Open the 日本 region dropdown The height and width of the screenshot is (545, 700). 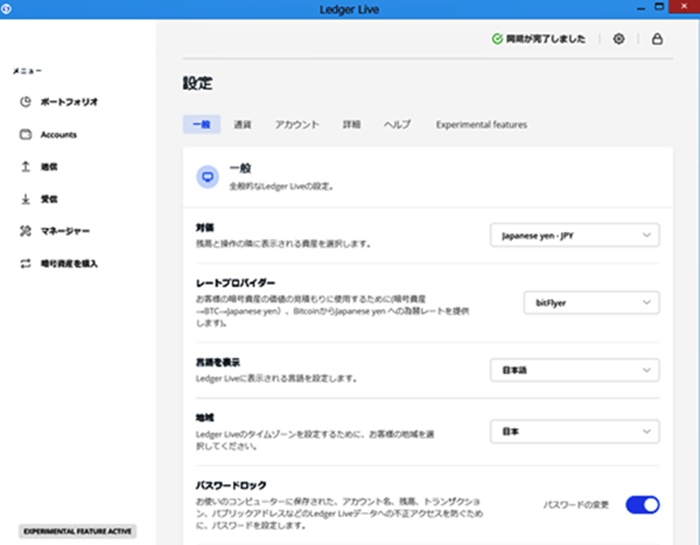575,431
